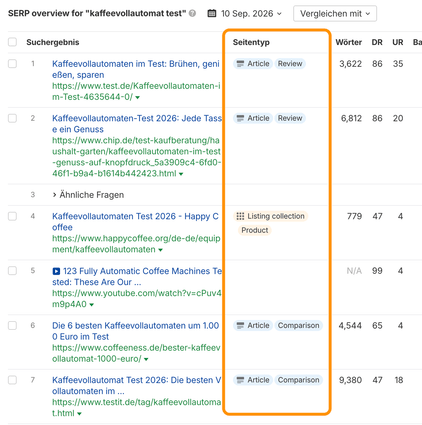Click the calendar icon beside 10 Sep. 2026

point(212,14)
